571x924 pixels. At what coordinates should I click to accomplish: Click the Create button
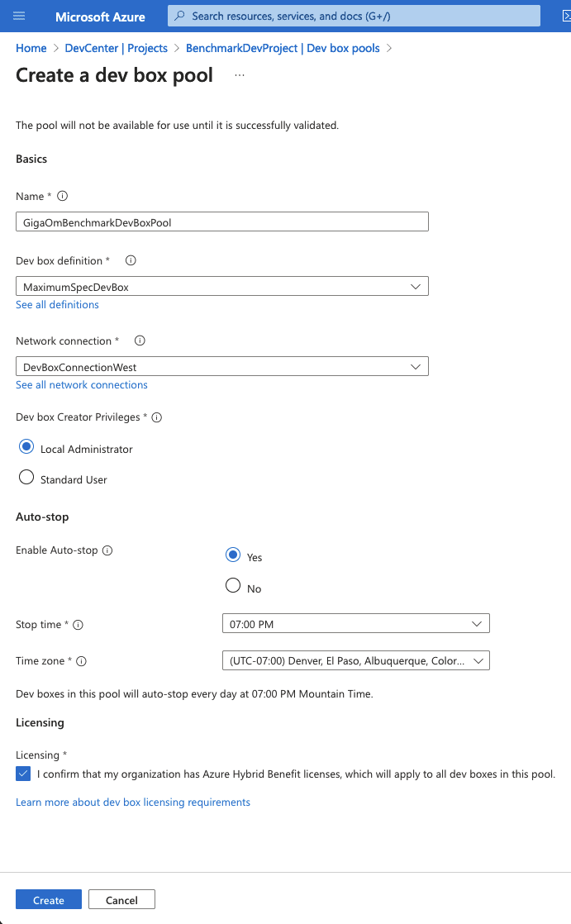[x=49, y=900]
